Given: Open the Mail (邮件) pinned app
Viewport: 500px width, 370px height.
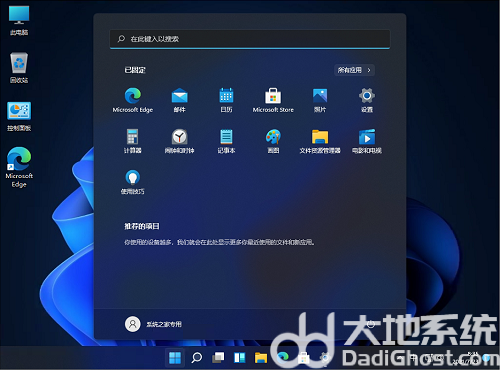Looking at the screenshot, I should click(x=180, y=100).
